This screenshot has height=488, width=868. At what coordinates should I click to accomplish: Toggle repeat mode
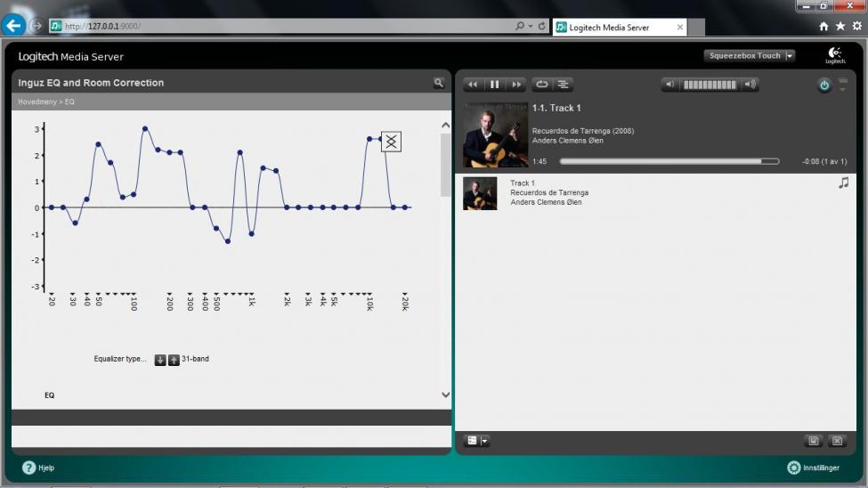coord(541,85)
